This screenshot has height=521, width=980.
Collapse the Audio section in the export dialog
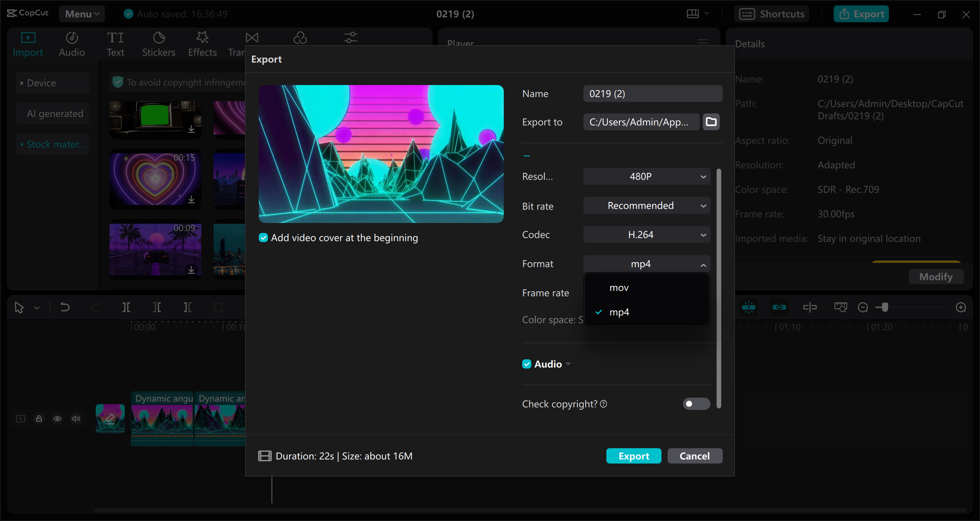point(568,364)
